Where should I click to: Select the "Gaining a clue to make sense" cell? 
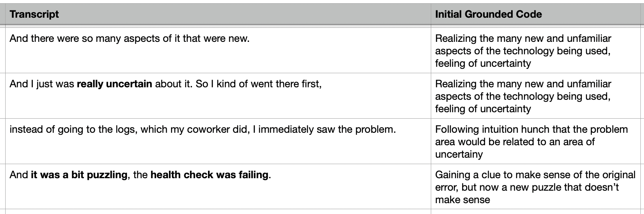click(535, 187)
